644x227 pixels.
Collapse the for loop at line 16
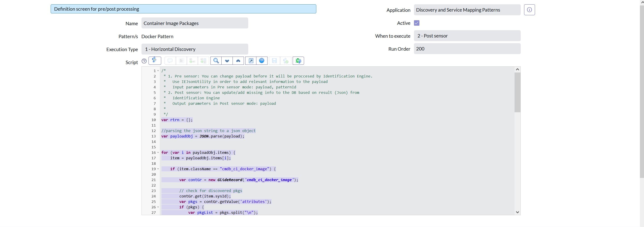(x=158, y=152)
